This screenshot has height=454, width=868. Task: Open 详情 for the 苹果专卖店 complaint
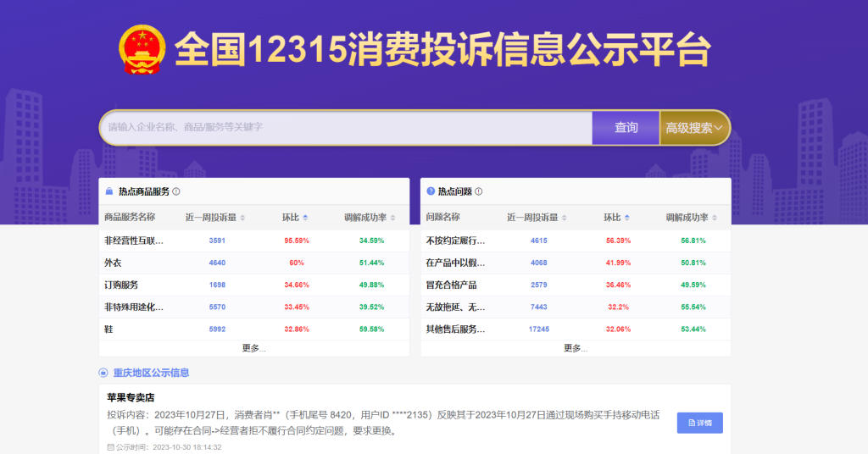click(699, 423)
